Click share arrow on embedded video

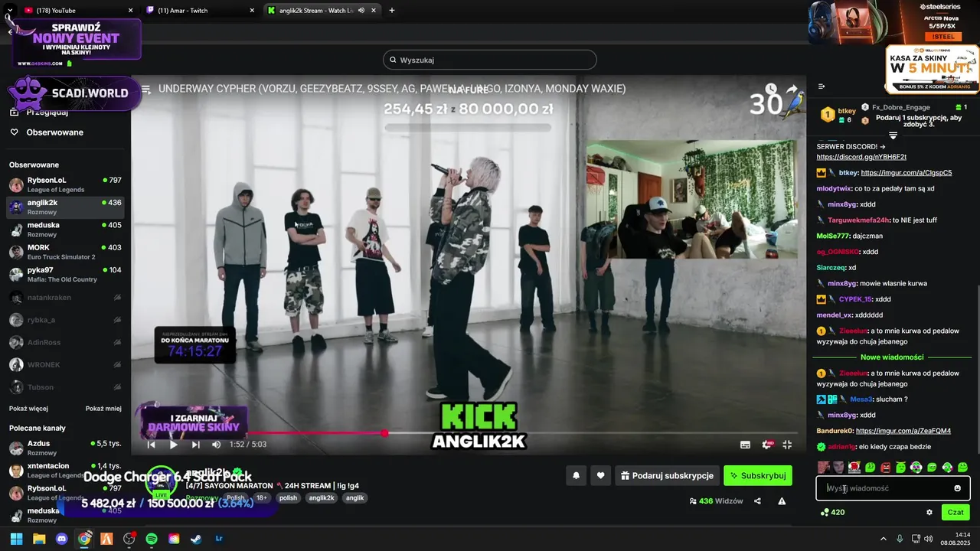pos(792,89)
